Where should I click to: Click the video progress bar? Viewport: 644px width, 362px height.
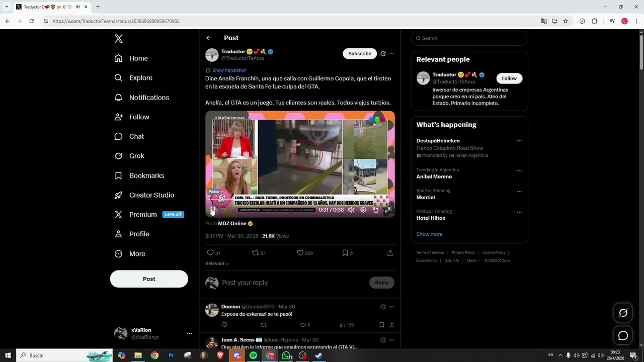[x=300, y=203]
